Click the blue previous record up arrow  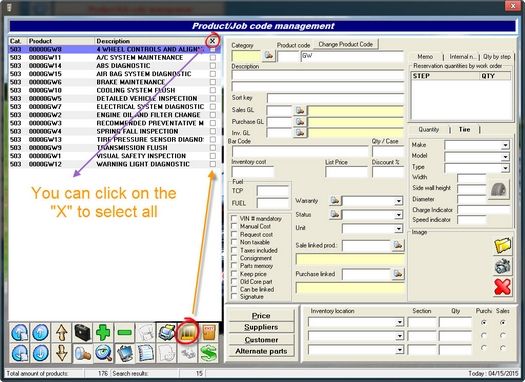coord(41,332)
